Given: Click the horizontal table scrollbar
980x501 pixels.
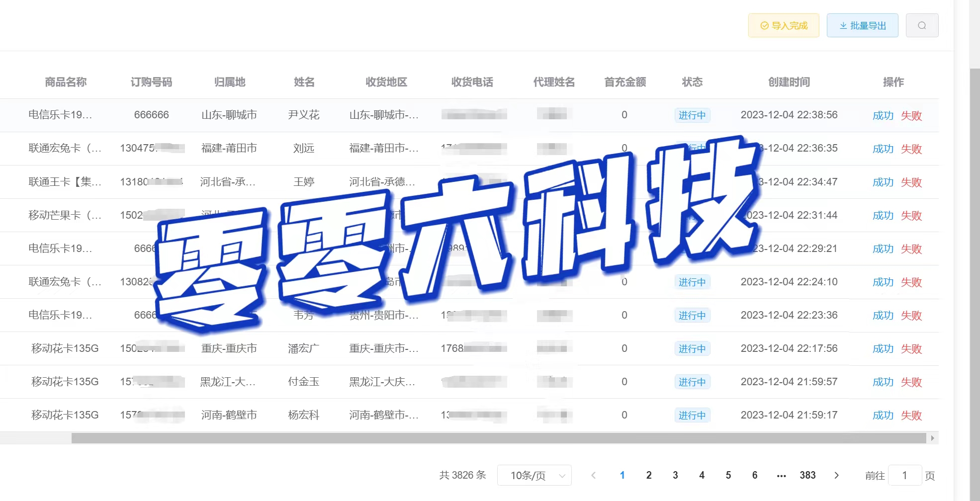Looking at the screenshot, I should click(499, 438).
